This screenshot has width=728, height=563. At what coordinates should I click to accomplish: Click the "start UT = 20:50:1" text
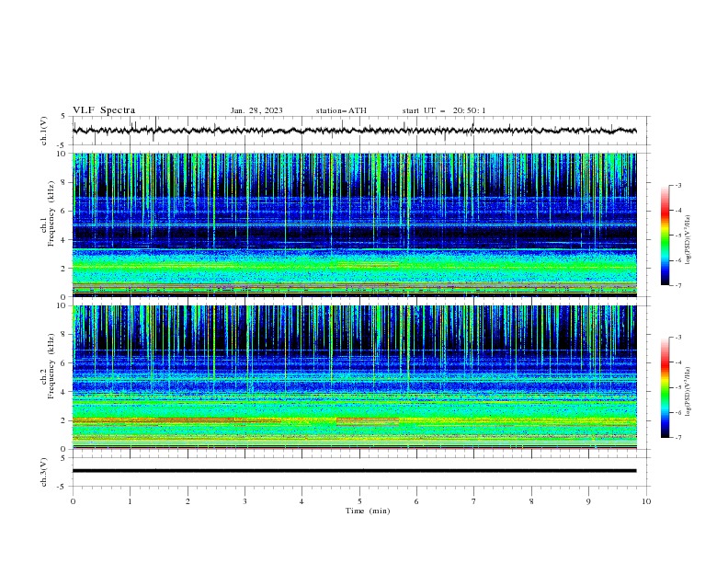pos(444,110)
